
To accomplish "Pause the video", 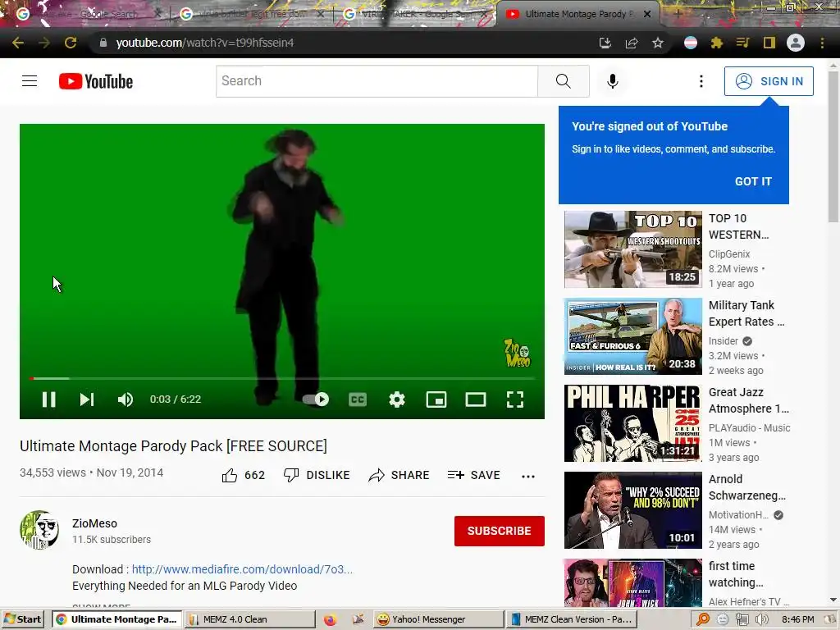I will 48,399.
